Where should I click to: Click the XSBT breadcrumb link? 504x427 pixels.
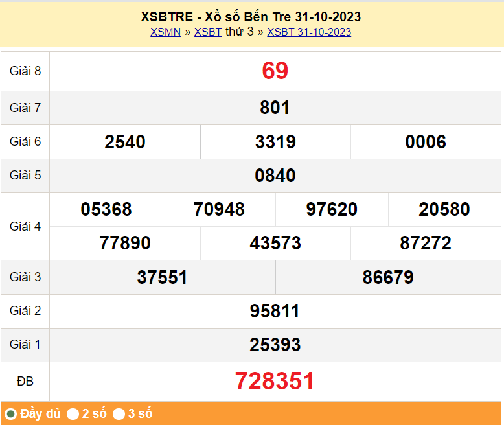point(208,32)
